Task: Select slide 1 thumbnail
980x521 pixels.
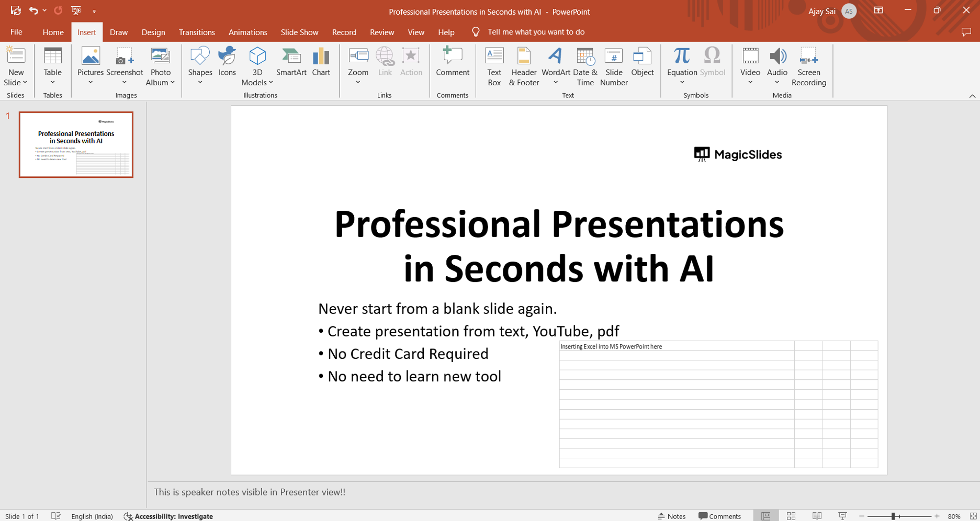Action: tap(76, 145)
